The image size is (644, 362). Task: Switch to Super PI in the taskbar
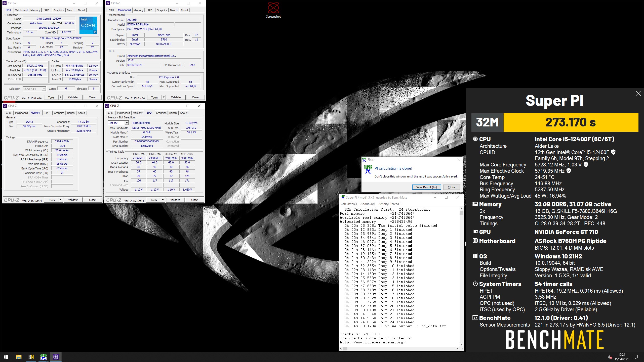coord(44,357)
